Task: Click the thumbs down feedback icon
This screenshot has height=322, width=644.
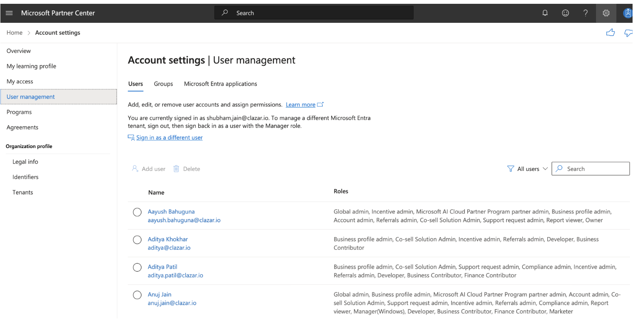Action: point(628,33)
